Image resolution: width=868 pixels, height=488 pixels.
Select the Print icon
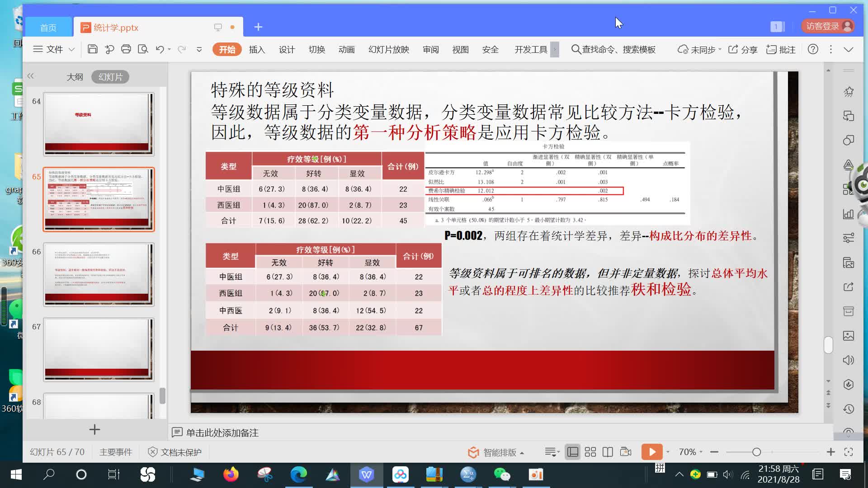tap(127, 49)
